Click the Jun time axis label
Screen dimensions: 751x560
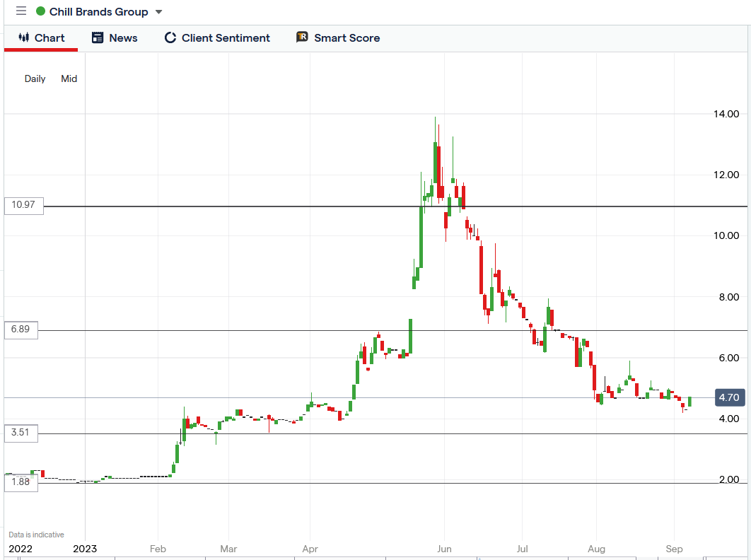[x=444, y=549]
